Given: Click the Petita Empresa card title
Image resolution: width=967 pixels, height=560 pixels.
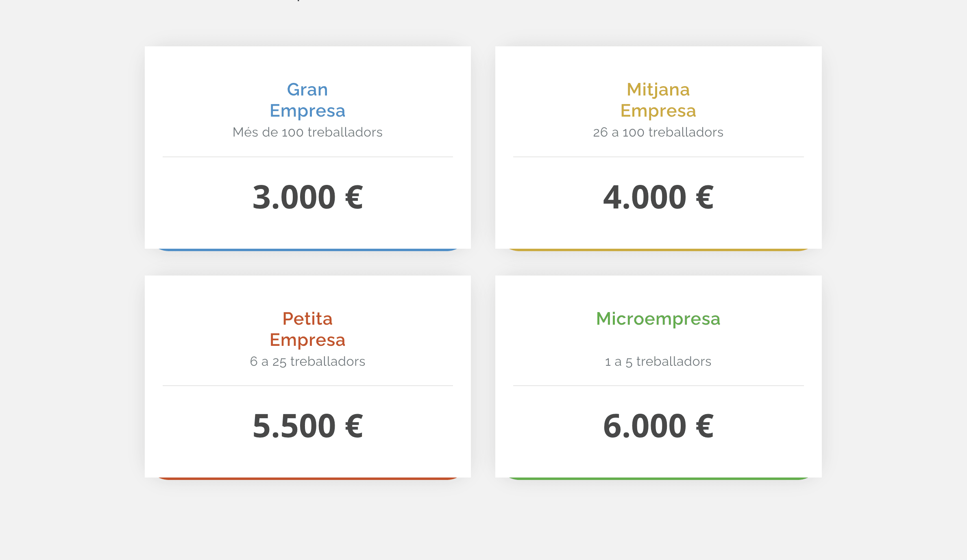Looking at the screenshot, I should [307, 329].
